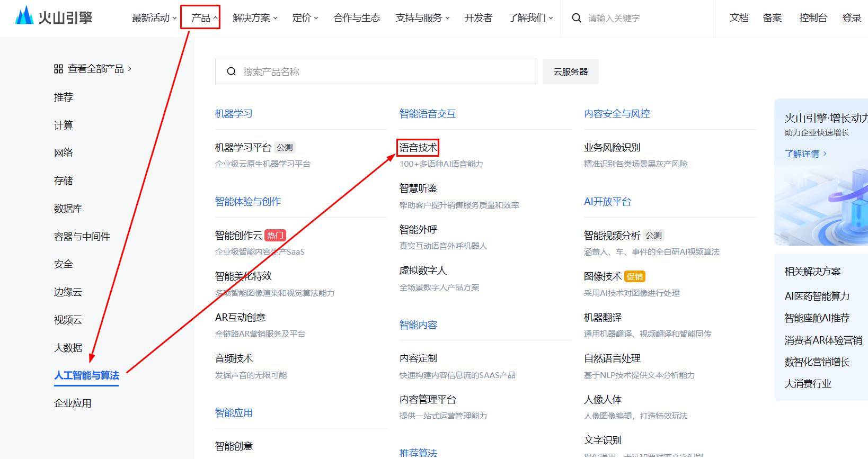Select the 人工智能与算法 category

[86, 375]
